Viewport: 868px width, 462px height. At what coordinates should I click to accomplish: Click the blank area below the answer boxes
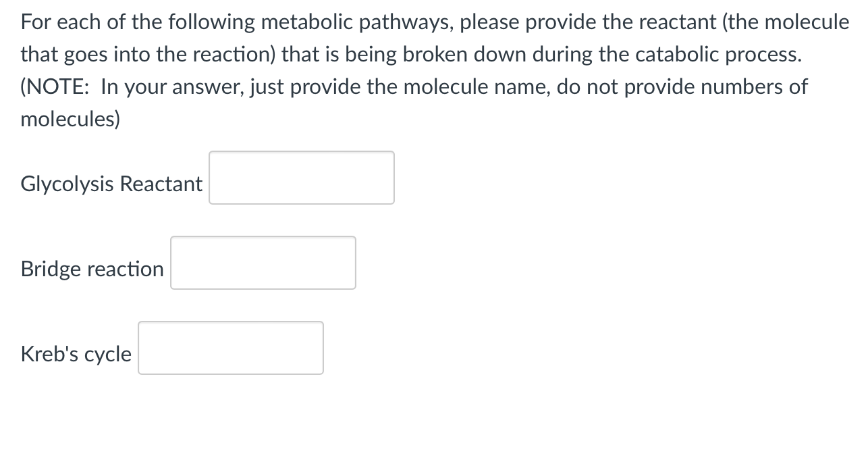point(432,419)
